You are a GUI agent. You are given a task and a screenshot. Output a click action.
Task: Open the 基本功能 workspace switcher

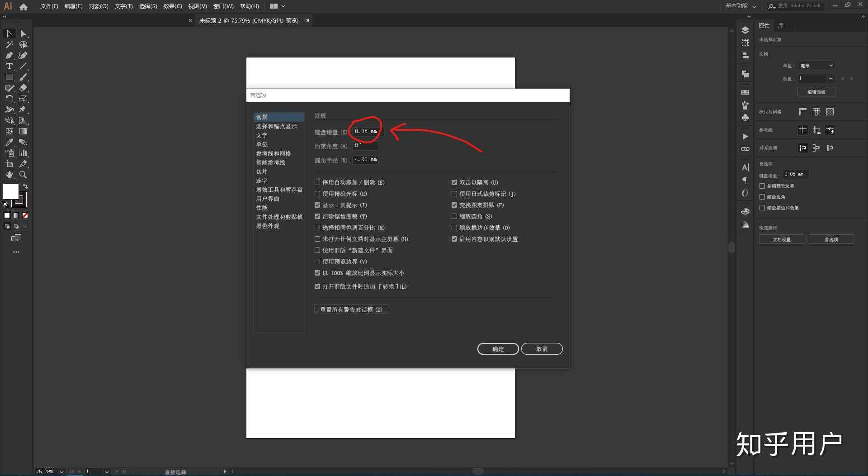(741, 6)
